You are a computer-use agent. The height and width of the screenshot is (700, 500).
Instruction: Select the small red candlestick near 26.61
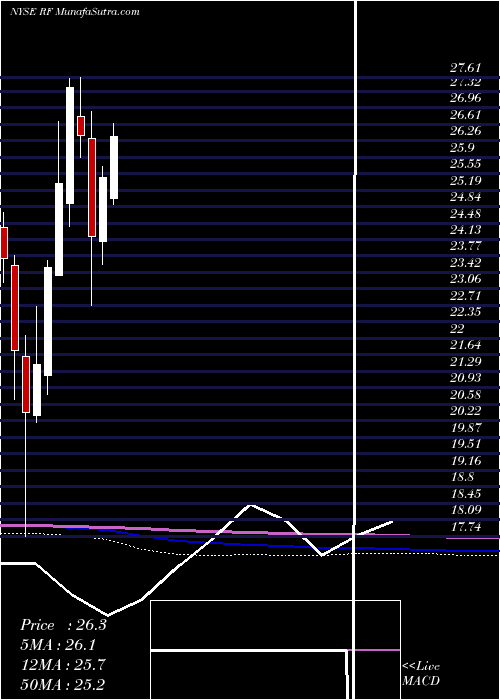(81, 126)
